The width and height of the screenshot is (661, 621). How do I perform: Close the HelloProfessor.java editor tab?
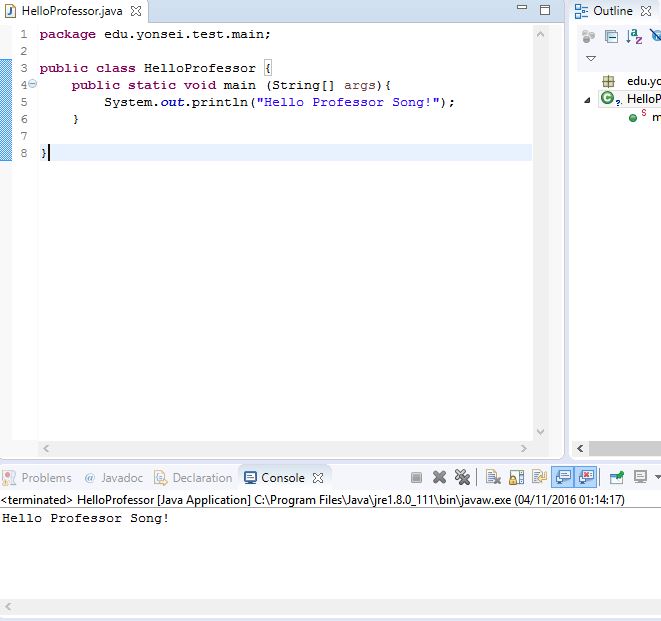click(136, 11)
